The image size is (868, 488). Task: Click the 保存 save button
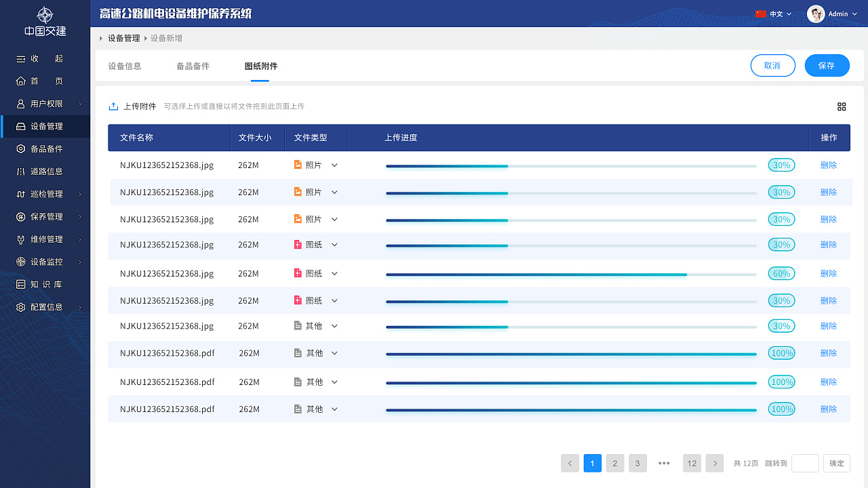[827, 66]
